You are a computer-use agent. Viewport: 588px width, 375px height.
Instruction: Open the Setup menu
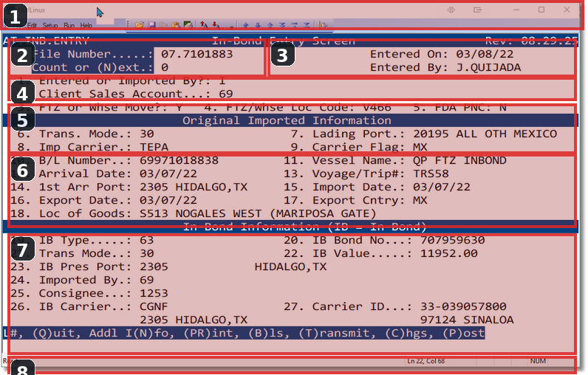pos(49,25)
